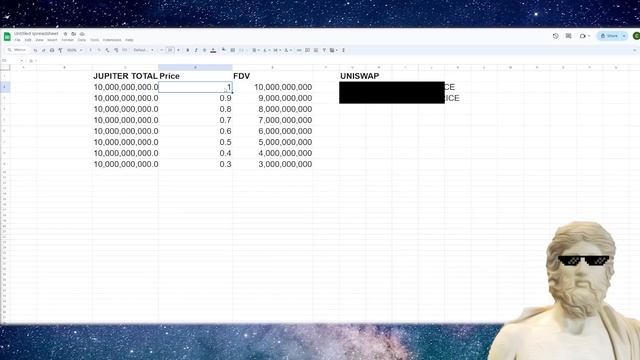Check the cloud document status icon
This screenshot has width=640, height=360.
point(82,34)
